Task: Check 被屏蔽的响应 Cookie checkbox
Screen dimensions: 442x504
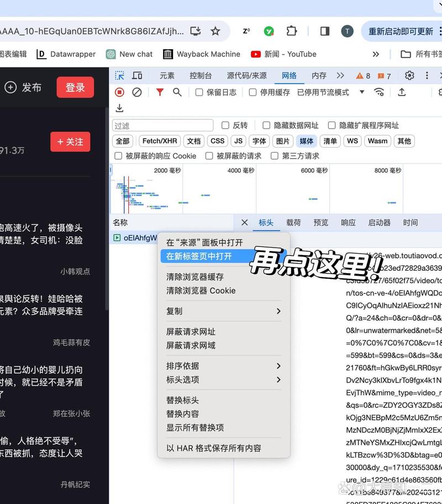Action: coord(118,156)
